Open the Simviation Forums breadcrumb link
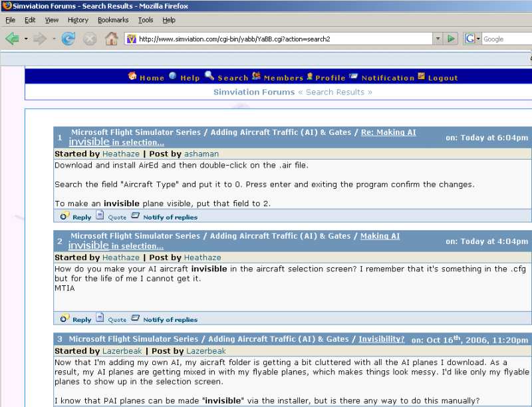This screenshot has width=532, height=407. click(x=254, y=92)
